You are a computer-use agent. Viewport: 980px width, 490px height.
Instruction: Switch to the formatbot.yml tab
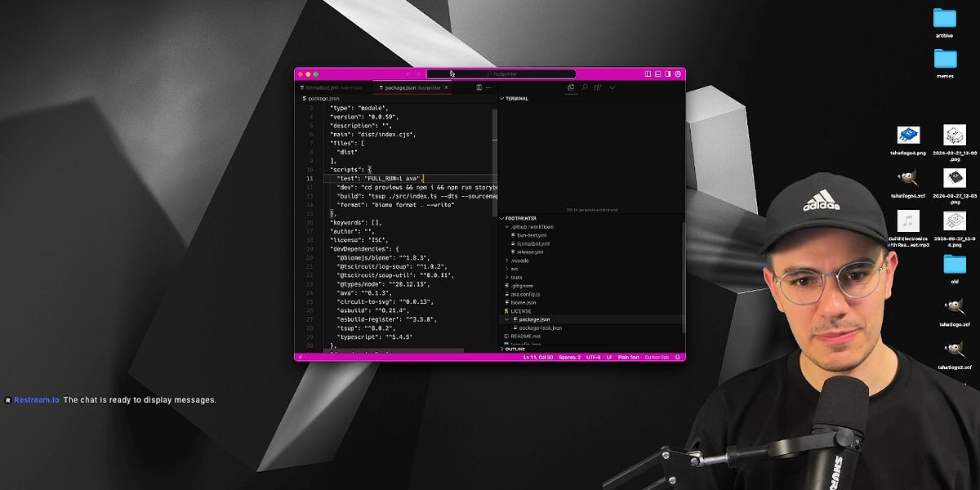[x=332, y=87]
